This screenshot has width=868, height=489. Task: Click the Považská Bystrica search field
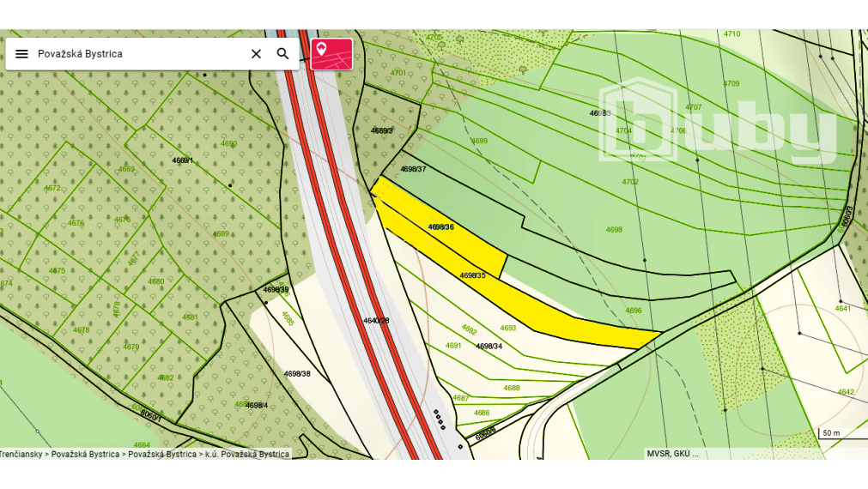[137, 54]
